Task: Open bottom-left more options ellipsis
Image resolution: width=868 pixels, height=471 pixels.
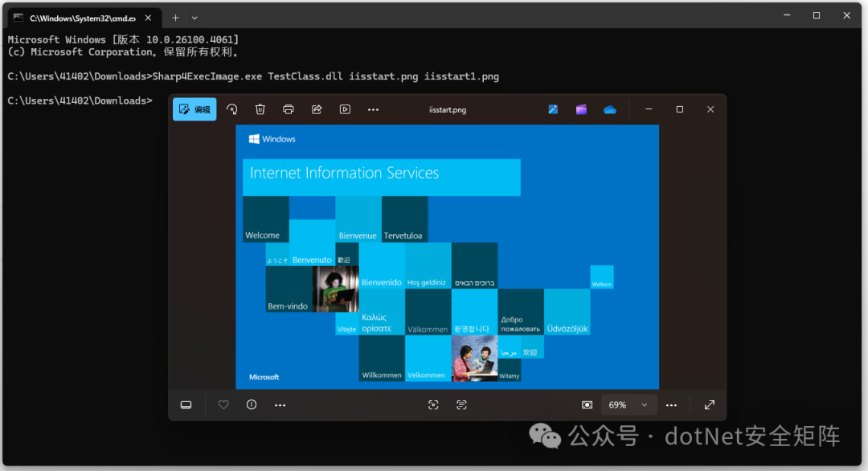Action: click(x=280, y=405)
